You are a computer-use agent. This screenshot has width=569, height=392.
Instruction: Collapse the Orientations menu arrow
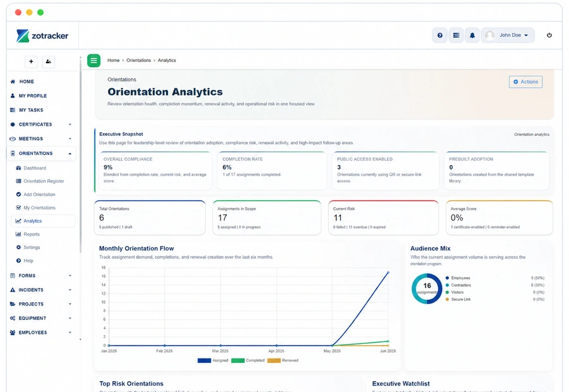tap(70, 154)
